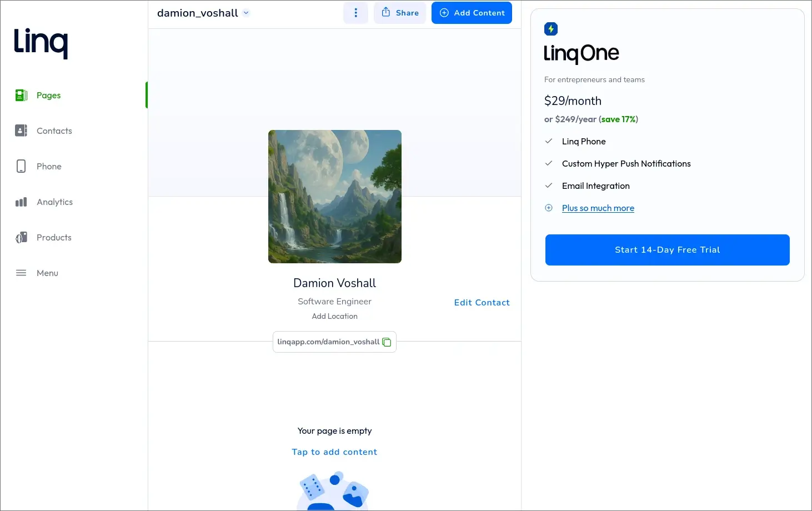This screenshot has width=812, height=511.
Task: Click the Share icon above the page
Action: [387, 12]
